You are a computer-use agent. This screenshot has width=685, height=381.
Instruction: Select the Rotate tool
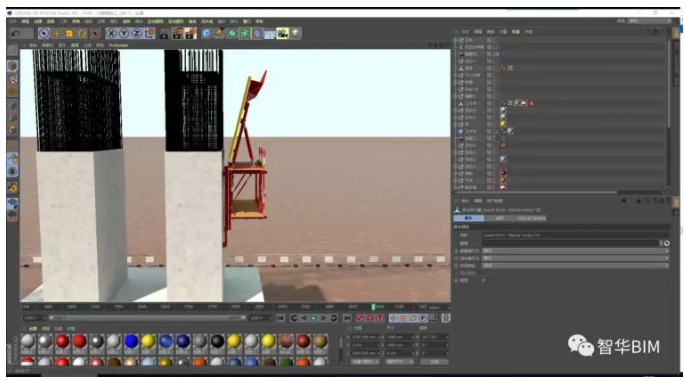pyautogui.click(x=82, y=34)
